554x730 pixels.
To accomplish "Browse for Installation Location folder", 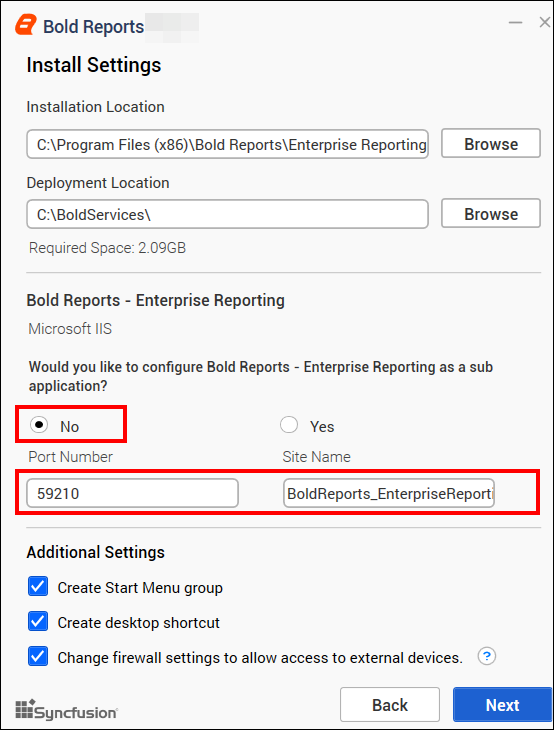I will pyautogui.click(x=491, y=143).
